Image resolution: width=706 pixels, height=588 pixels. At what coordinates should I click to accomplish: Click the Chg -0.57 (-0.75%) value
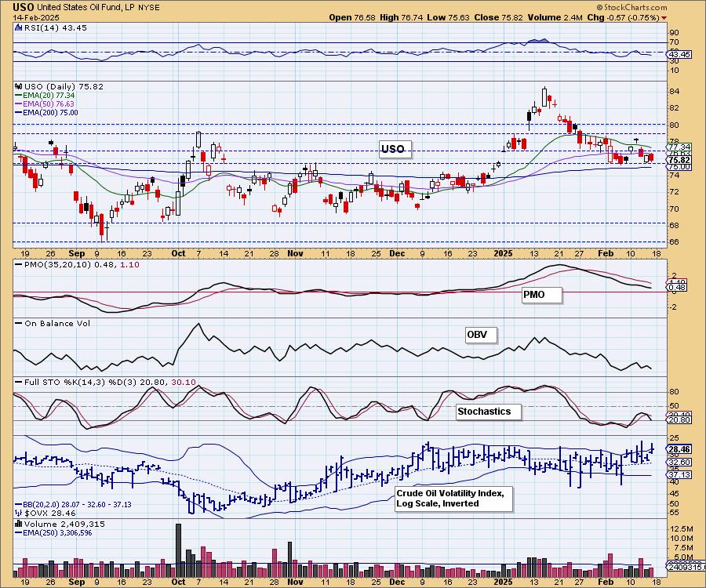pos(623,17)
